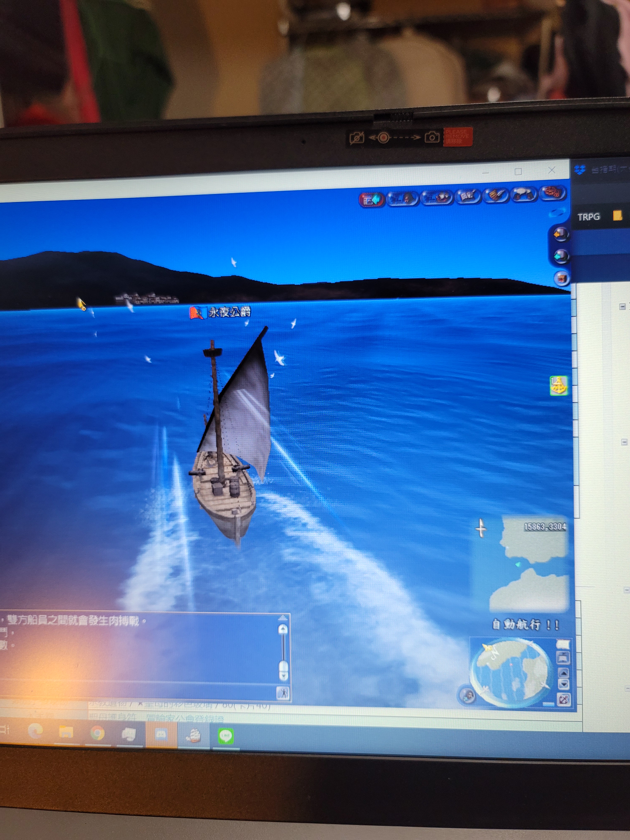
Task: Open the red world map menu button
Action: (x=553, y=193)
